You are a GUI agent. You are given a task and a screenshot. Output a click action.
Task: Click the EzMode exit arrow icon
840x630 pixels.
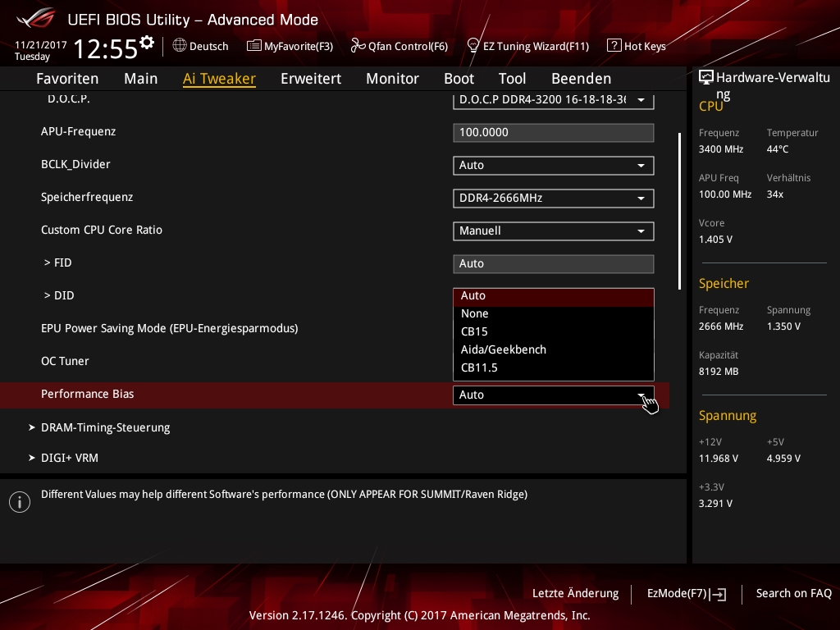coord(718,594)
